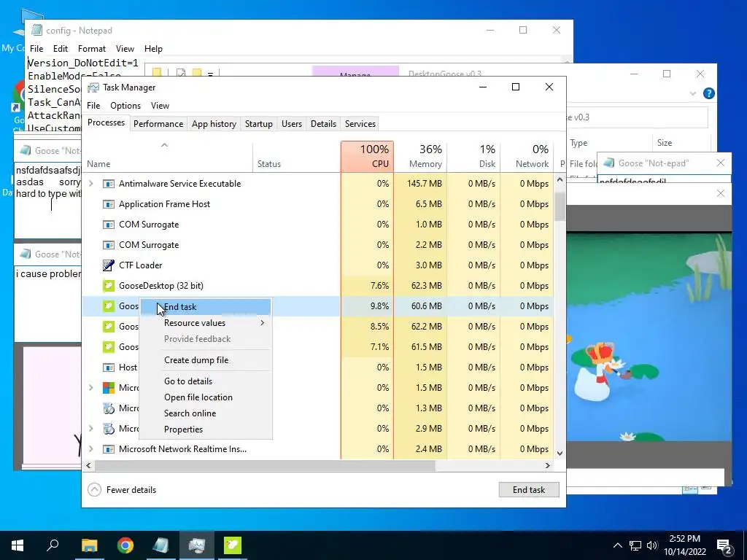Expand the Explorer ribbon chevron
Viewport: 747px width, 560px height.
point(693,94)
